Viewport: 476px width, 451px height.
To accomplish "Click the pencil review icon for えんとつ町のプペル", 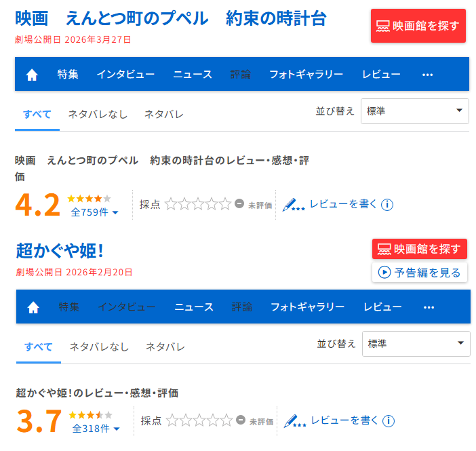I will (x=294, y=204).
